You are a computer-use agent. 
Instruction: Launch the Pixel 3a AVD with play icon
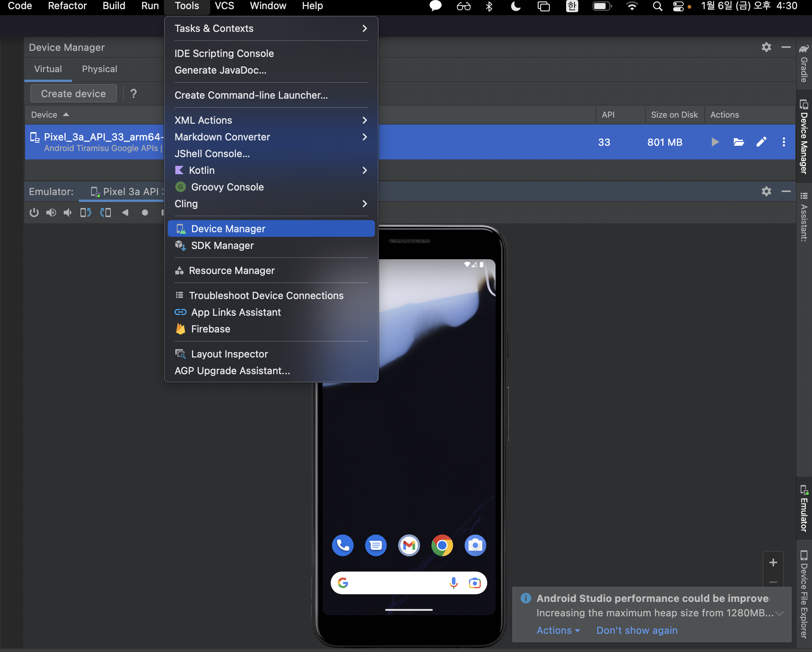coord(715,142)
